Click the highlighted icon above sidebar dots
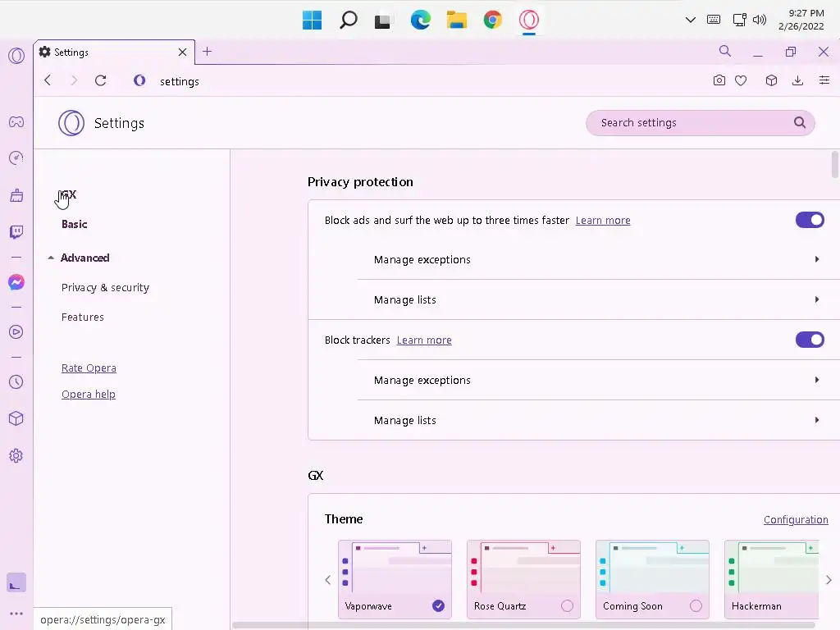This screenshot has height=630, width=840. coord(16,583)
